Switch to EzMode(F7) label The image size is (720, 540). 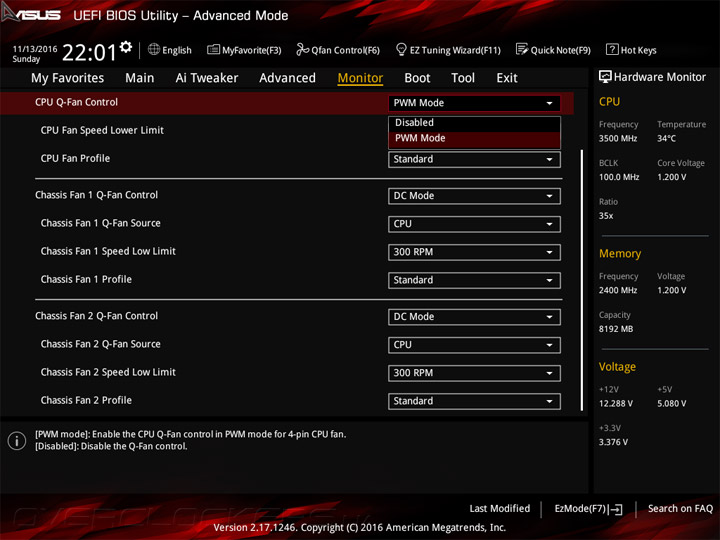coord(580,509)
